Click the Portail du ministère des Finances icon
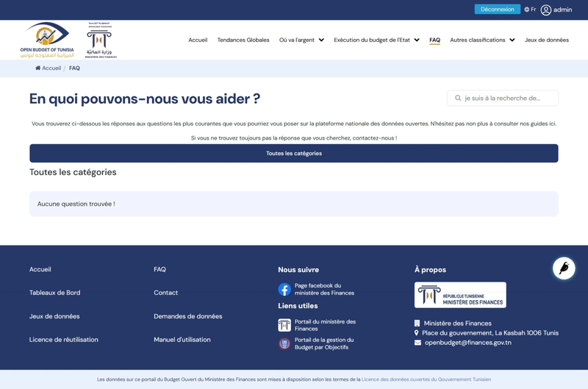Image resolution: width=588 pixels, height=389 pixels. (x=284, y=325)
